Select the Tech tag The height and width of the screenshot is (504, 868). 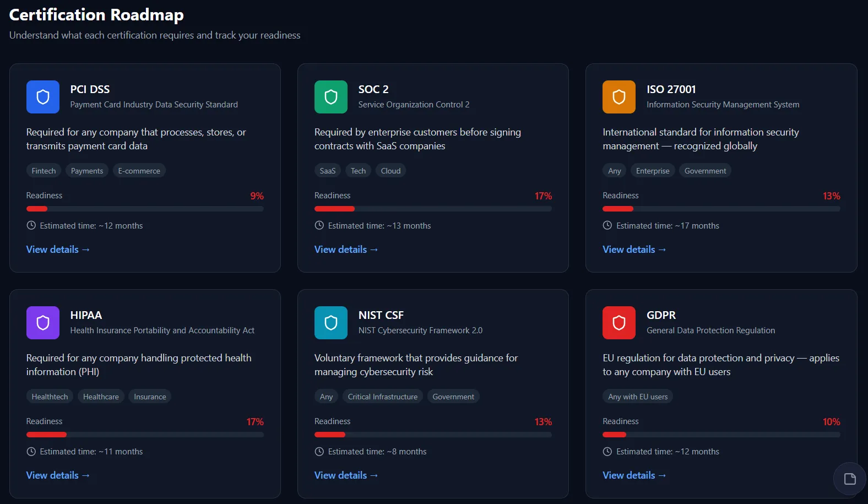(x=359, y=171)
